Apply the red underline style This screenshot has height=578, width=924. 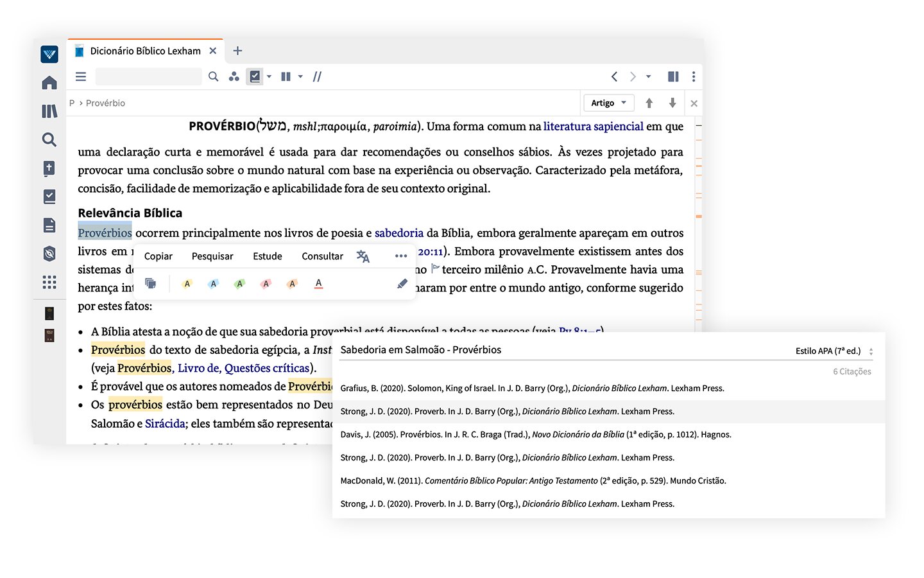(x=318, y=283)
